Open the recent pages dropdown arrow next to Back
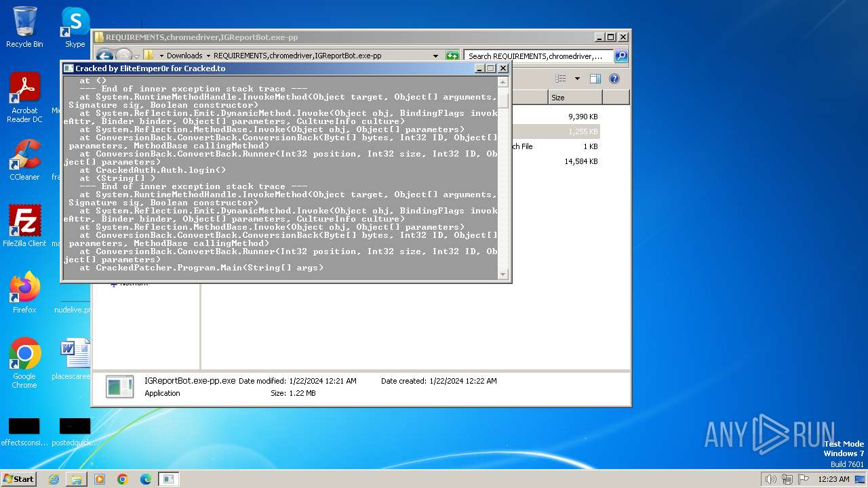Image resolution: width=868 pixels, height=488 pixels. (x=136, y=56)
